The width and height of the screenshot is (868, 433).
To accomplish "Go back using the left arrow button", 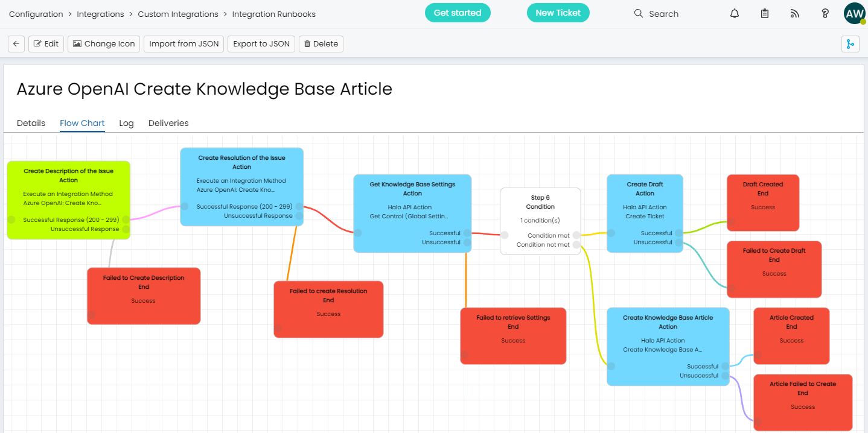I will [16, 44].
